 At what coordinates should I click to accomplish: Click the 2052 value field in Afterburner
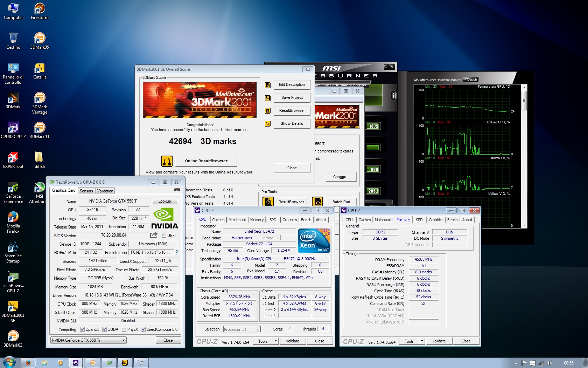pyautogui.click(x=373, y=191)
